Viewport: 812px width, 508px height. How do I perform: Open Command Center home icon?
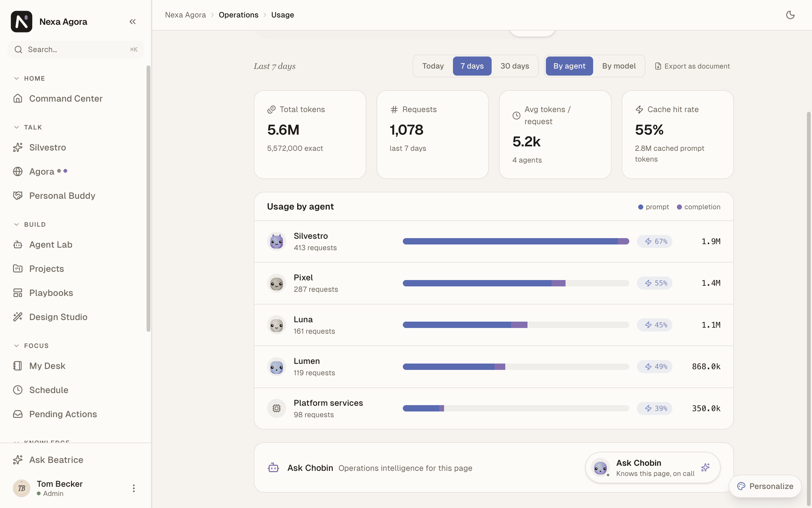18,98
